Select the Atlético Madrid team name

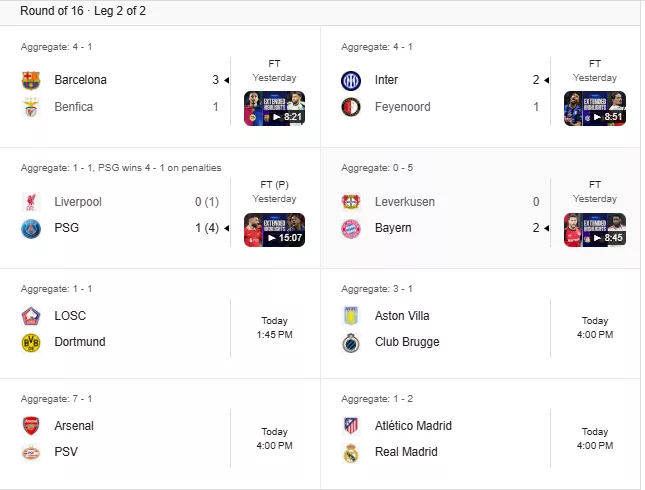tap(413, 426)
